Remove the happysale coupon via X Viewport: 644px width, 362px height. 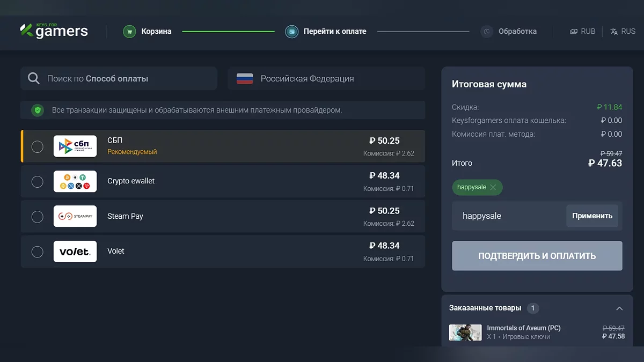[493, 187]
